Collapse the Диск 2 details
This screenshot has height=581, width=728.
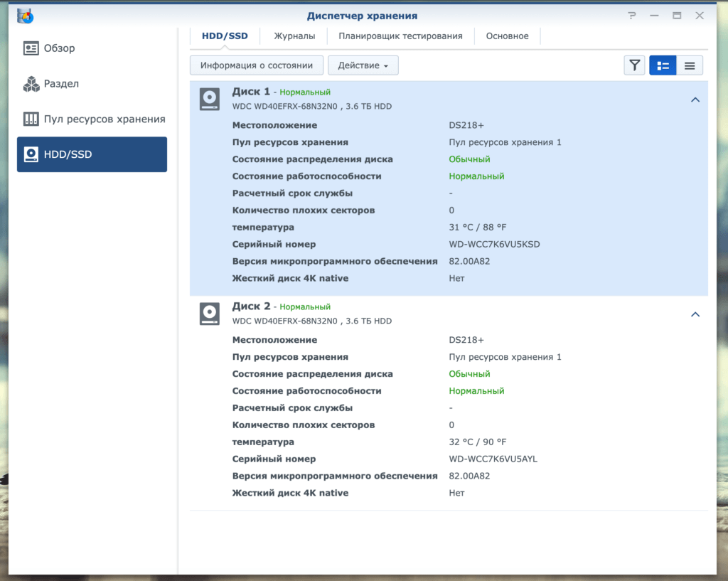(695, 314)
